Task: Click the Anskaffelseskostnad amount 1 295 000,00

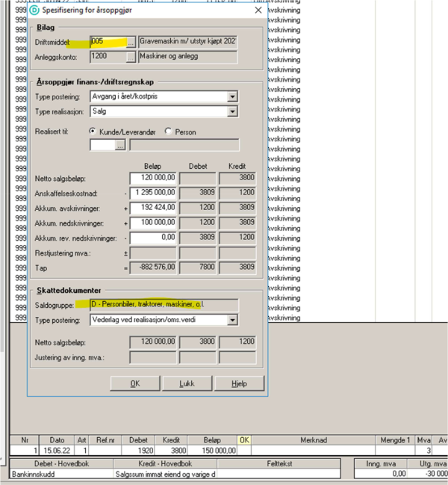Action: pyautogui.click(x=153, y=194)
